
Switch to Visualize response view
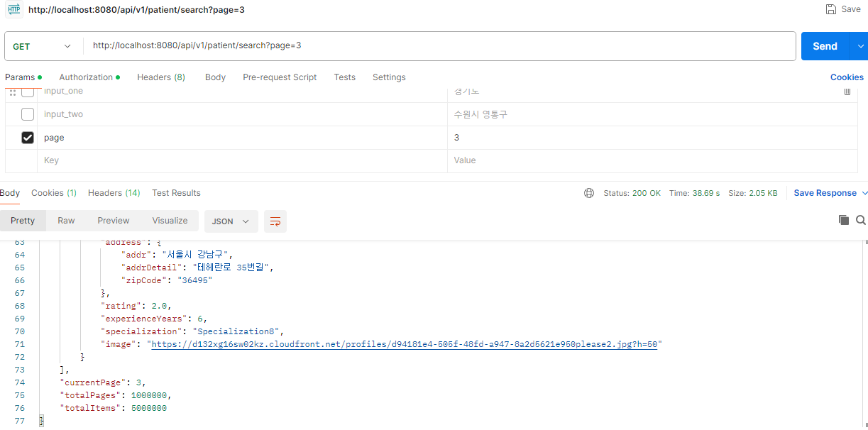coord(170,221)
